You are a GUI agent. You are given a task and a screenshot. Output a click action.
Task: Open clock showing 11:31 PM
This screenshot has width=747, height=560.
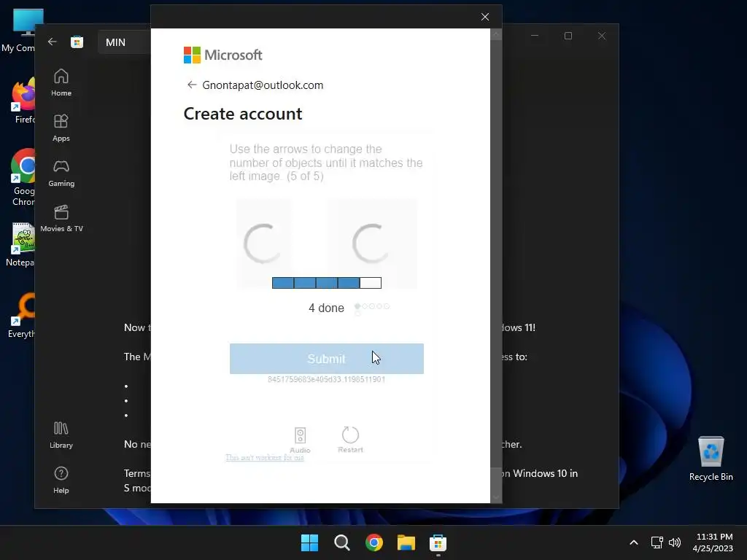click(x=713, y=542)
